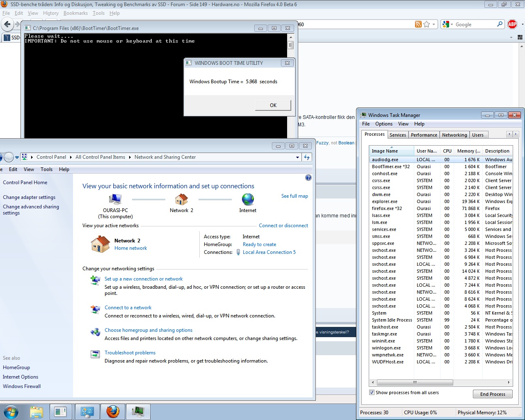Open the Bookmarks menu in Firefox

coord(75,13)
